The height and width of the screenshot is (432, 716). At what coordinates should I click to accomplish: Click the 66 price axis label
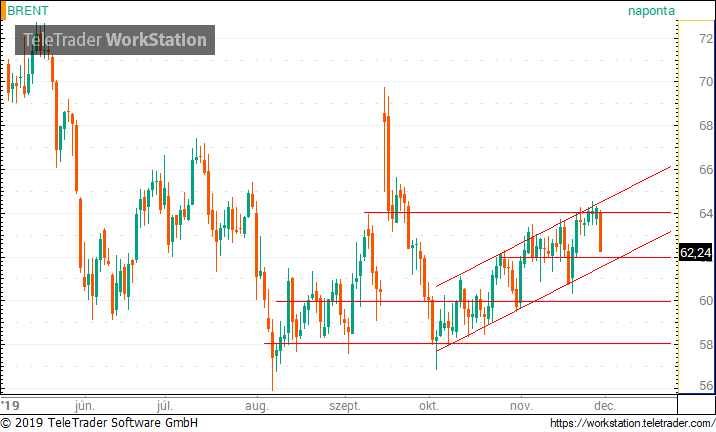pyautogui.click(x=706, y=169)
